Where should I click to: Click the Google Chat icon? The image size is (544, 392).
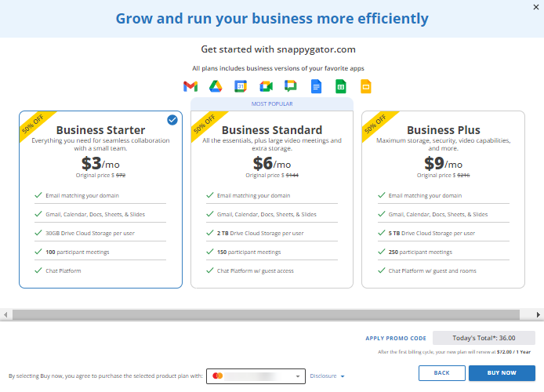pos(291,86)
